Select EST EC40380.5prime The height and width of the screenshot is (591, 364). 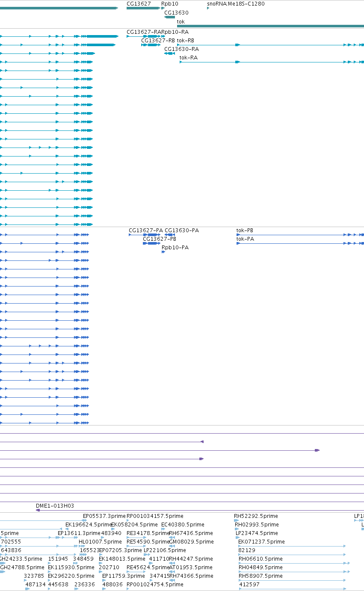(x=183, y=524)
